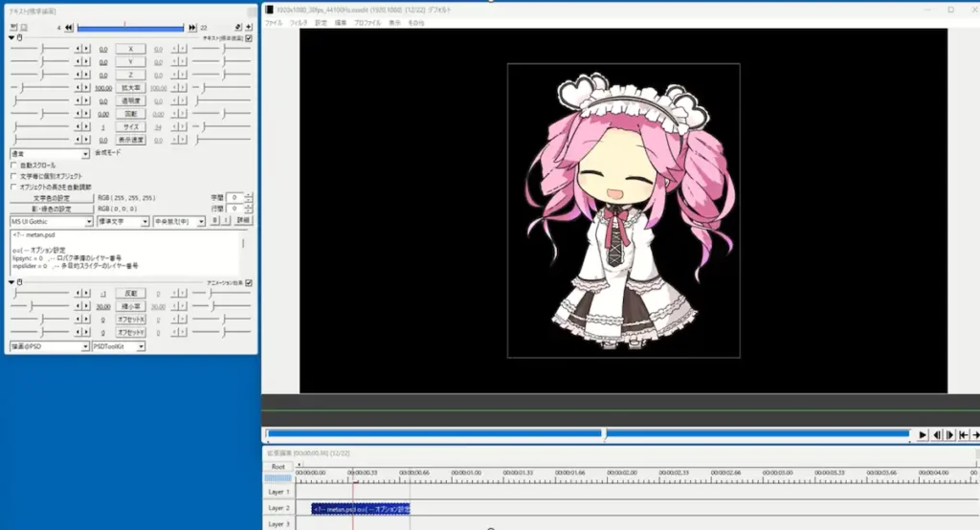Screen dimensions: 980x530
Task: Increase left オフセットX value with right arrow
Action: (x=86, y=320)
